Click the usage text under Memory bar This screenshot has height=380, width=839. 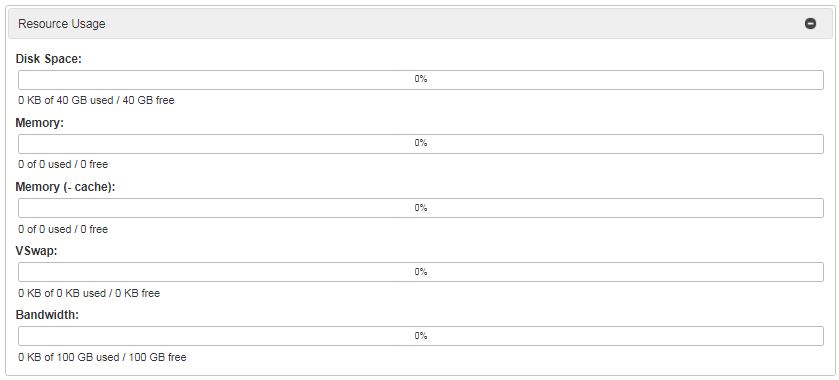63,164
